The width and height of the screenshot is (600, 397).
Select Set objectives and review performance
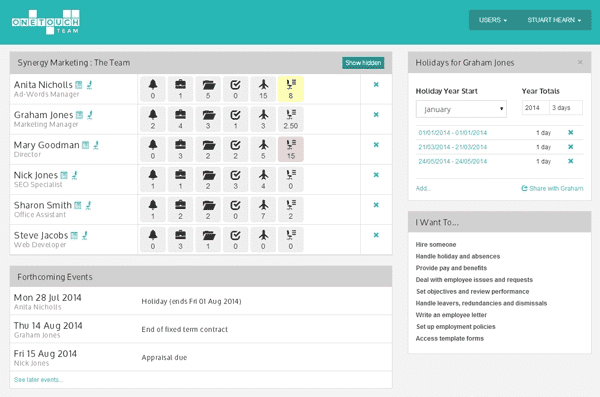(x=473, y=291)
